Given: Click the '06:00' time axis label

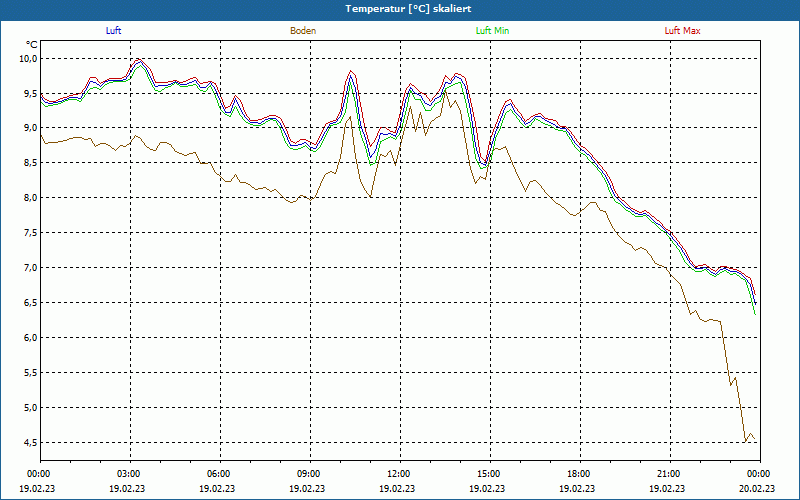Looking at the screenshot, I should (220, 474).
